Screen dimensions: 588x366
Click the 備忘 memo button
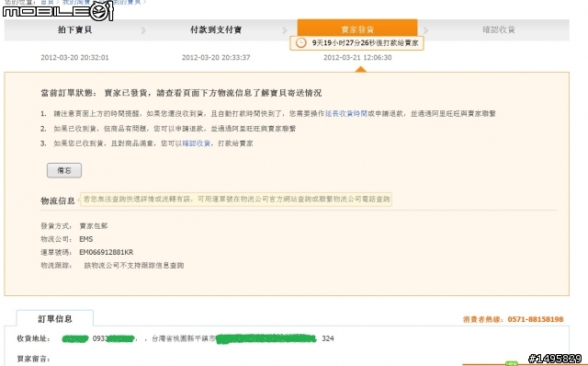[x=64, y=170]
